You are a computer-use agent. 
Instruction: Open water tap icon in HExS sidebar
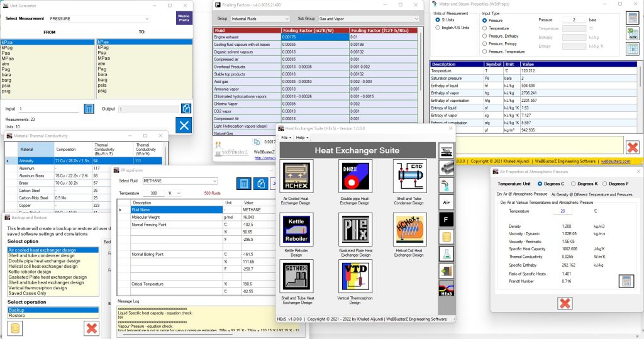pyautogui.click(x=447, y=185)
